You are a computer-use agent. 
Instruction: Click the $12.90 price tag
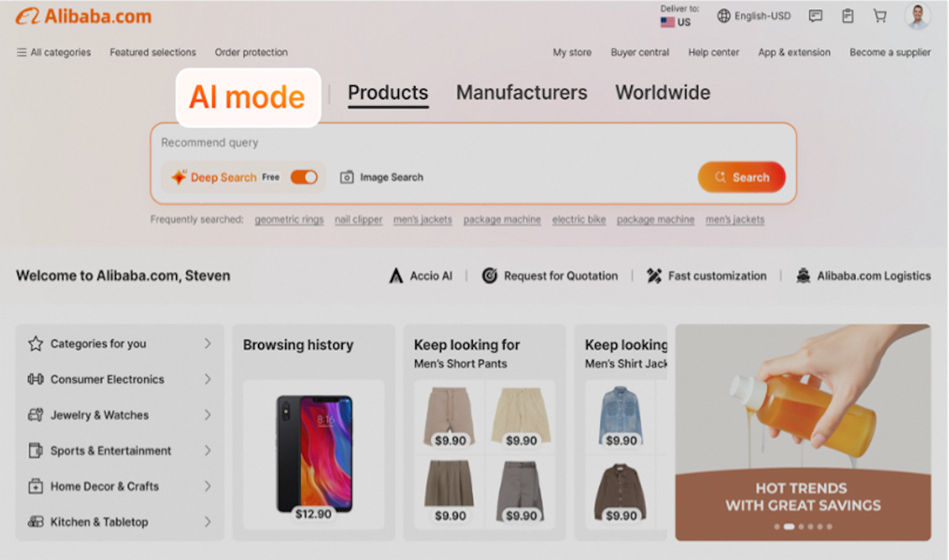(313, 514)
